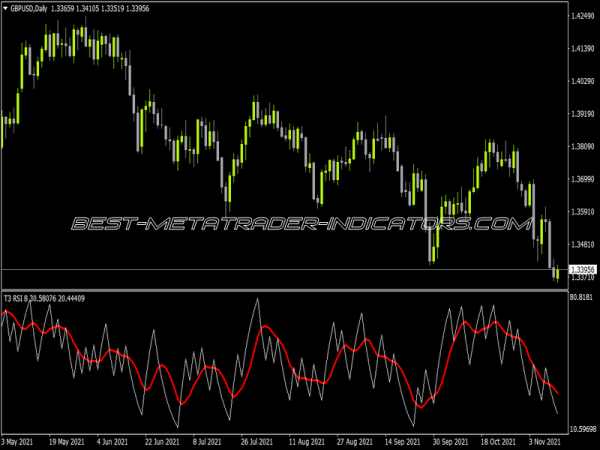
Task: Click the GBPUSD,Daily chart title
Action: (x=29, y=8)
